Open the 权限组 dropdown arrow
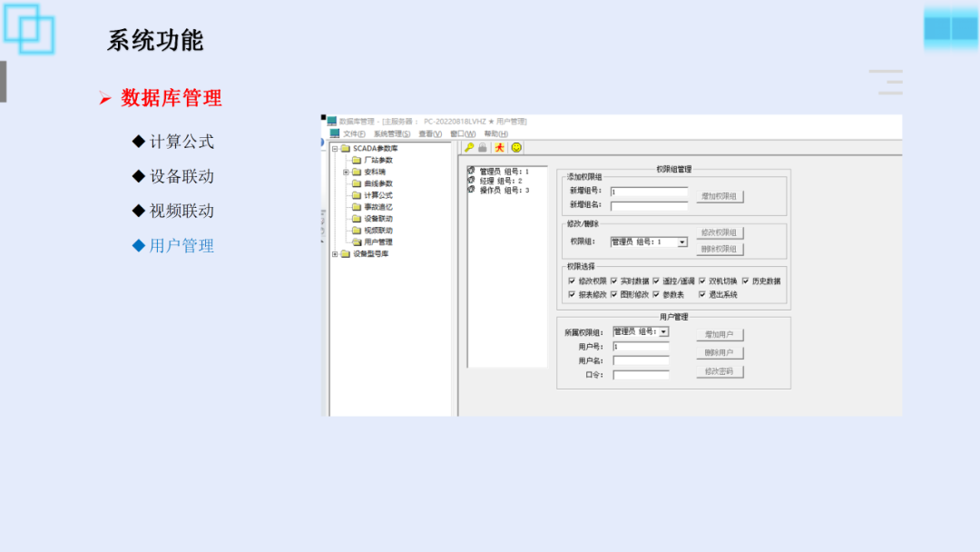 pyautogui.click(x=681, y=241)
